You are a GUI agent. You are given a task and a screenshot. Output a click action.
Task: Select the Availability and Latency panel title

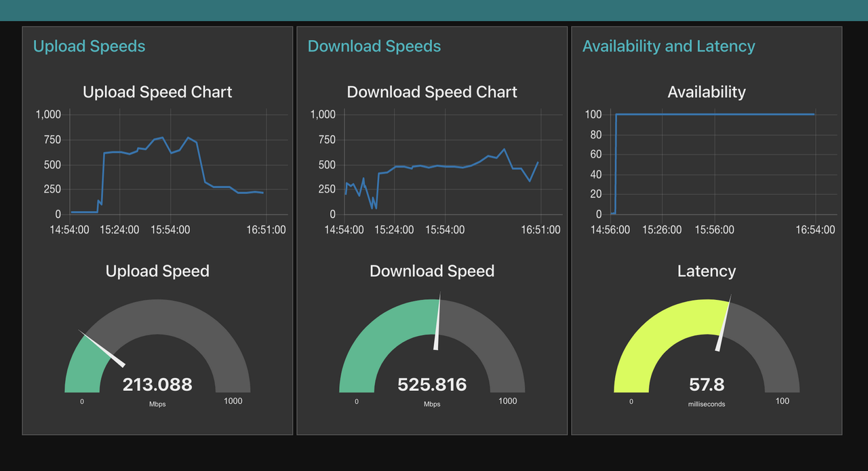coord(669,46)
